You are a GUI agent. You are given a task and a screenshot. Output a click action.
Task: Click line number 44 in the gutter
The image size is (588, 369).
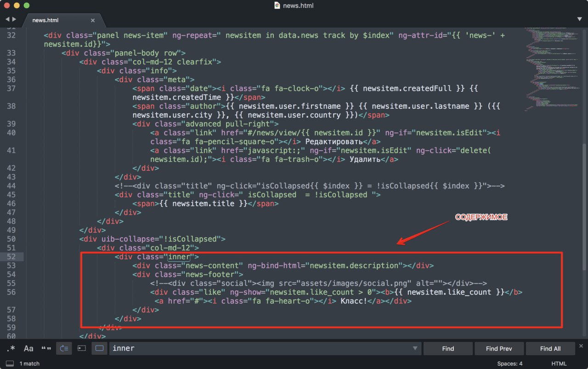point(11,186)
